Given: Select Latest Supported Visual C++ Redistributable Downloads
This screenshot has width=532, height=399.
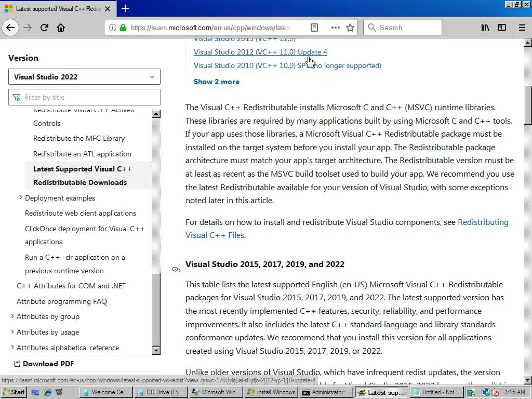Looking at the screenshot, I should [x=82, y=176].
